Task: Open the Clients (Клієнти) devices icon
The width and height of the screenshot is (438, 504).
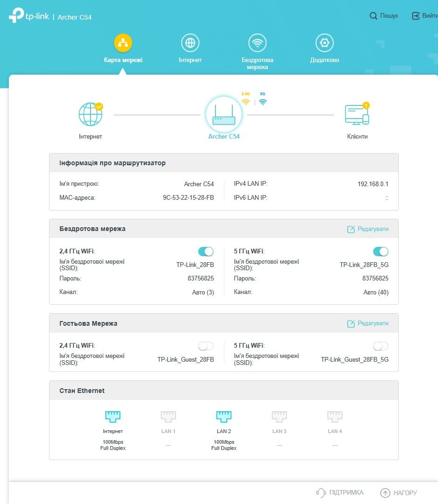Action: [357, 115]
